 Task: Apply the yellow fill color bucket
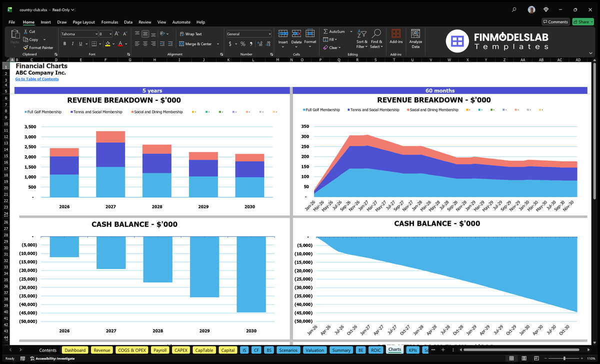(107, 44)
